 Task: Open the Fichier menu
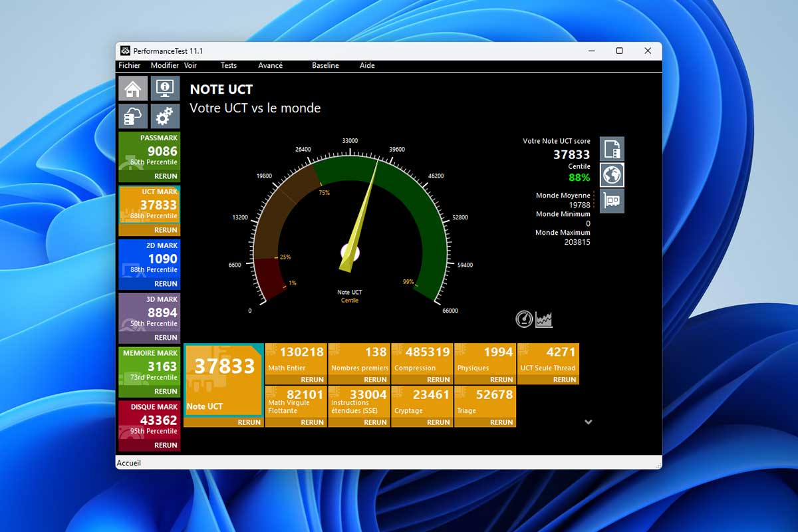point(130,66)
